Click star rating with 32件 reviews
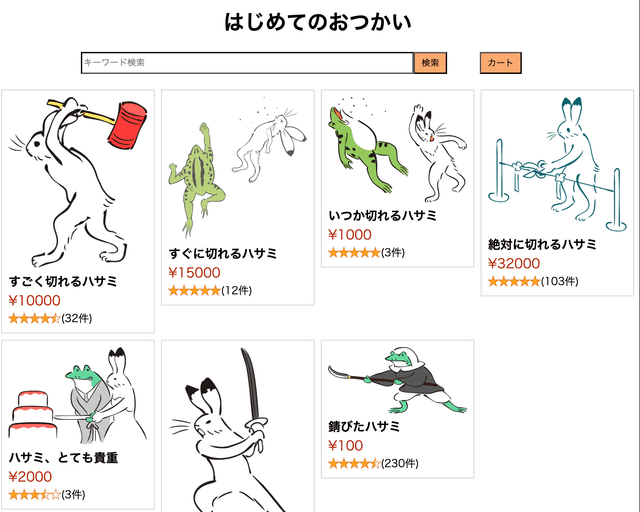Viewport: 640px width, 512px height. point(50,318)
